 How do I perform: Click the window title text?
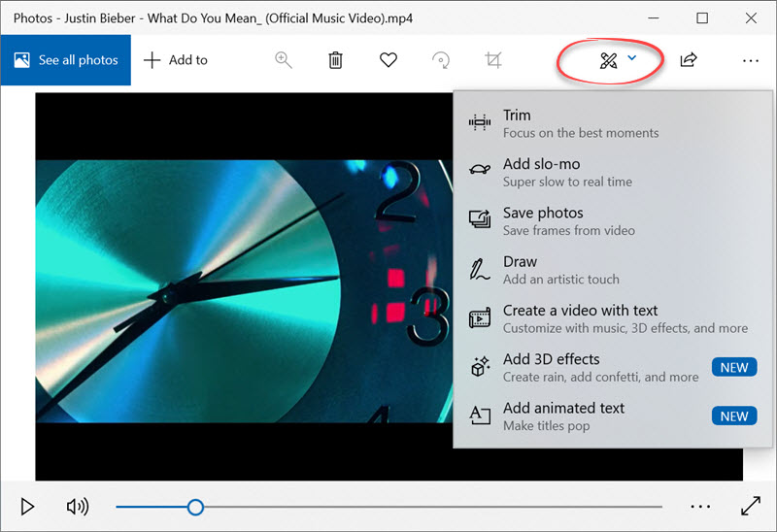pyautogui.click(x=213, y=18)
